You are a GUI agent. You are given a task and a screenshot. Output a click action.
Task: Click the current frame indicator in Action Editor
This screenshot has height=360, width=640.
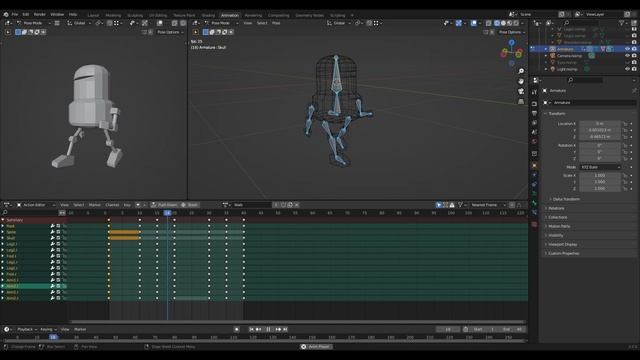point(167,213)
